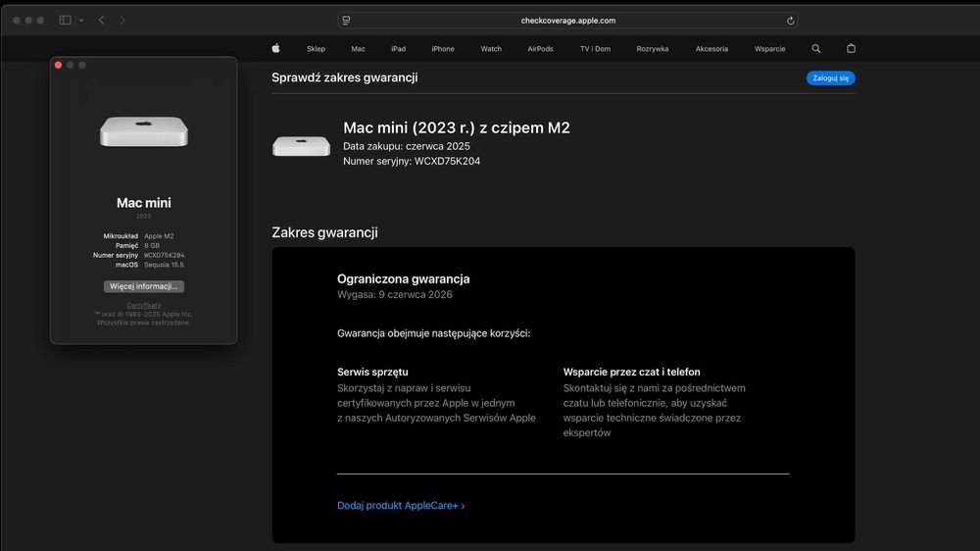Reload the page using the refresh icon
The width and height of the screenshot is (980, 551).
[790, 21]
